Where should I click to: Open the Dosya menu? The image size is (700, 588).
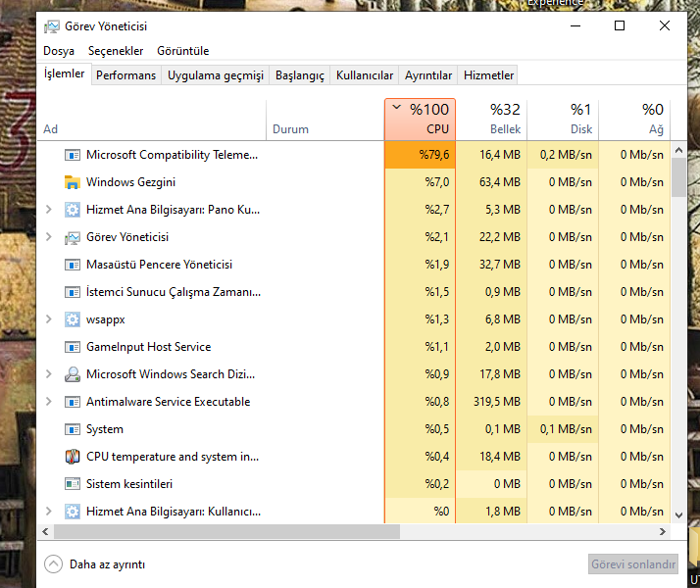pos(59,51)
